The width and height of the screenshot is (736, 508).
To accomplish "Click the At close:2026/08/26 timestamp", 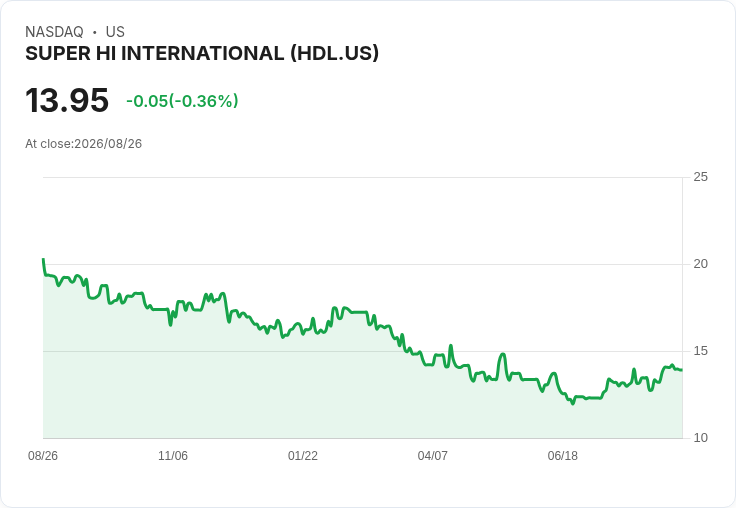I will coord(84,144).
